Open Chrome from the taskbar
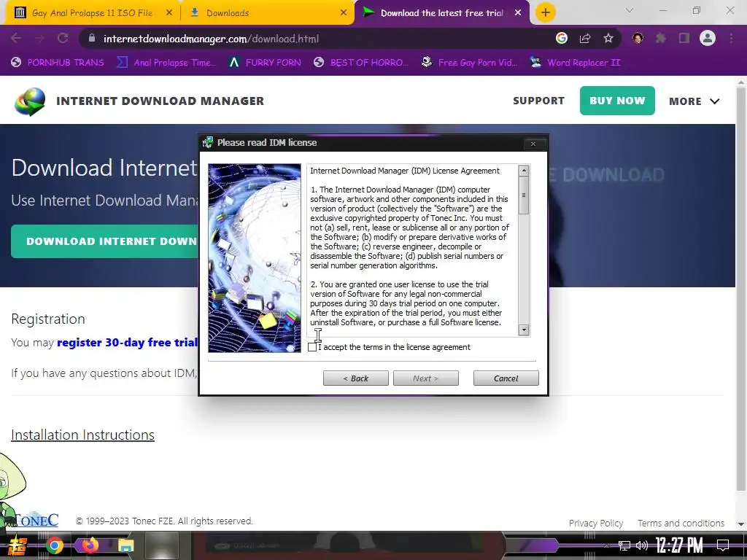 pyautogui.click(x=54, y=545)
